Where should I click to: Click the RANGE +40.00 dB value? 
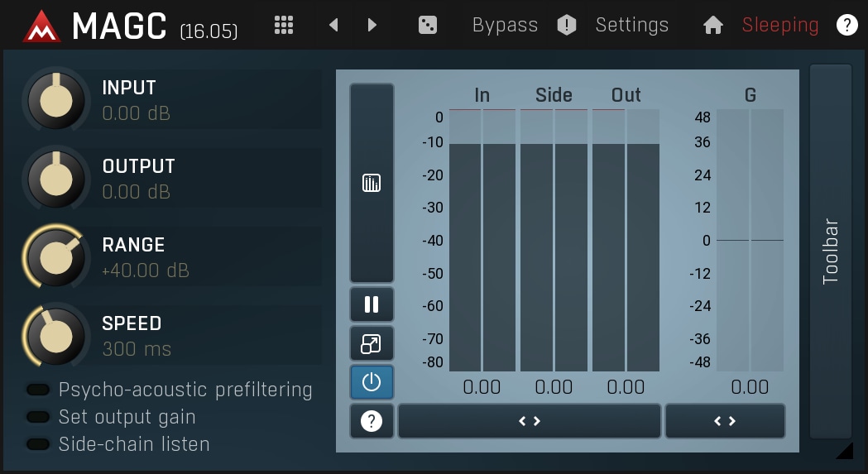pos(146,271)
